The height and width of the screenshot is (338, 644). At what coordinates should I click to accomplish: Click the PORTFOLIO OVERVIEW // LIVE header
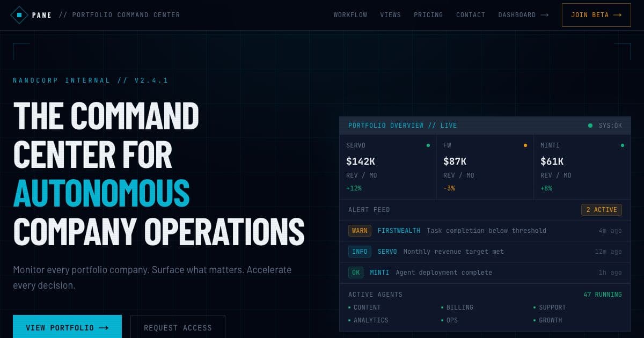click(402, 126)
